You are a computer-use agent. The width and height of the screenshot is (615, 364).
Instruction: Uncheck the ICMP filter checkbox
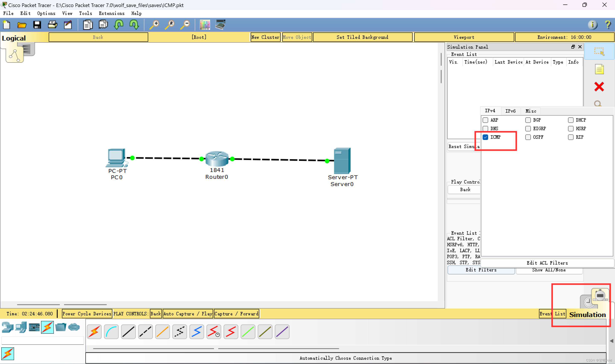click(x=485, y=137)
